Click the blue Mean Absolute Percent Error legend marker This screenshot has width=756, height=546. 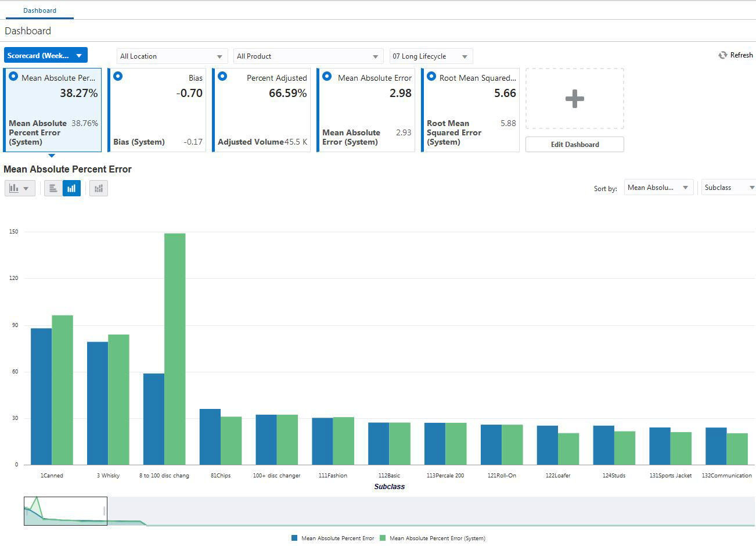pyautogui.click(x=293, y=538)
